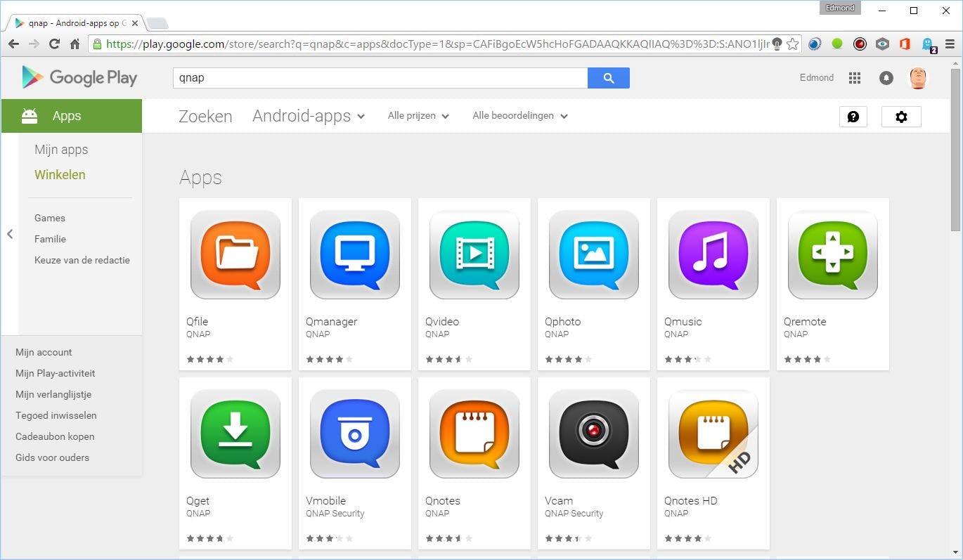This screenshot has height=560, width=963.
Task: Open the Qnotes app icon
Action: coord(474,434)
